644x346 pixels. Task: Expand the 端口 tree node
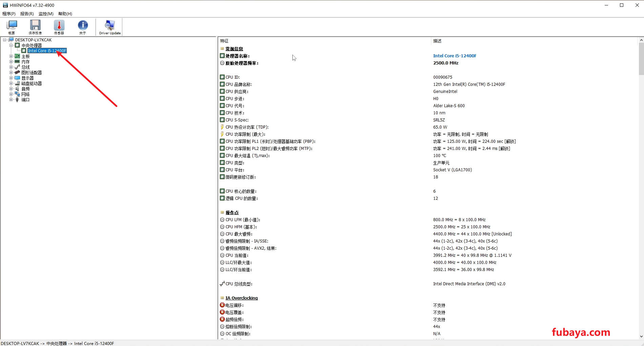click(x=11, y=100)
